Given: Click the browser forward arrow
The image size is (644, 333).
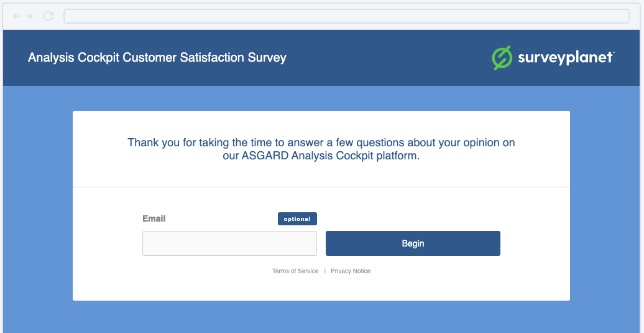Looking at the screenshot, I should [29, 16].
